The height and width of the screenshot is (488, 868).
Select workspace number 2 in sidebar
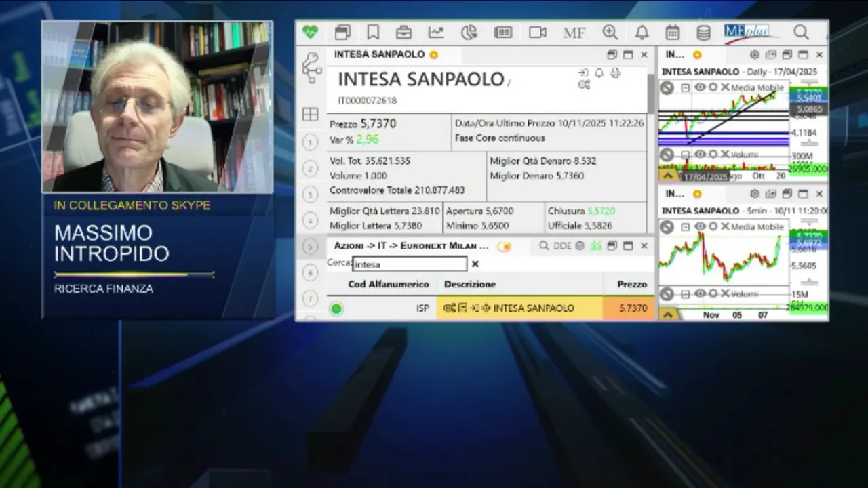coord(310,168)
